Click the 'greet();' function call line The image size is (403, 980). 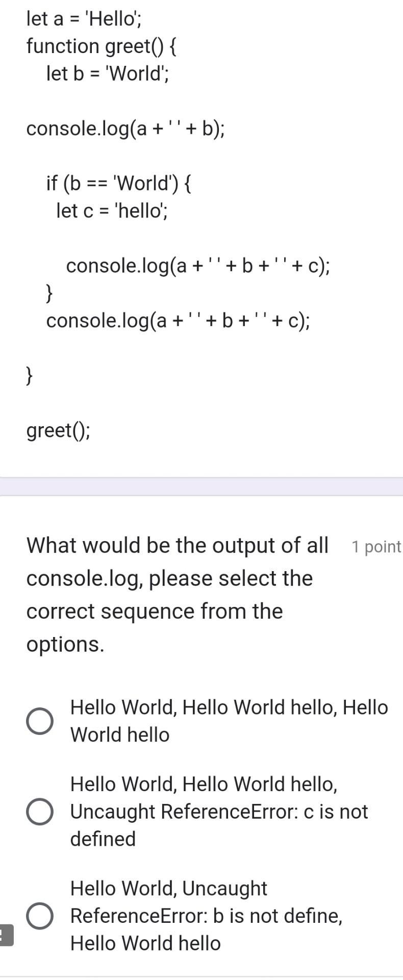click(x=58, y=430)
